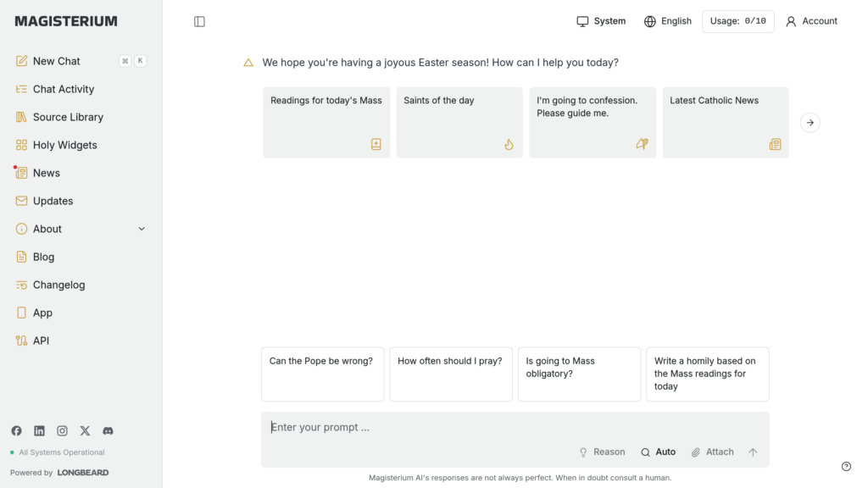Viewport: 868px width, 488px height.
Task: Open the Account menu
Action: pos(811,21)
